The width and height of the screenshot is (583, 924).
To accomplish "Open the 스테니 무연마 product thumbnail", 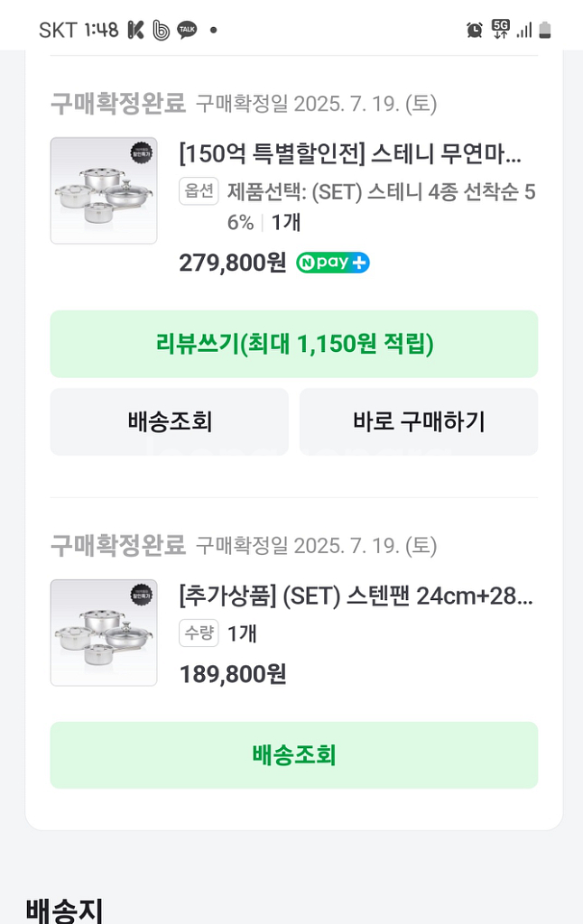I will coord(104,190).
